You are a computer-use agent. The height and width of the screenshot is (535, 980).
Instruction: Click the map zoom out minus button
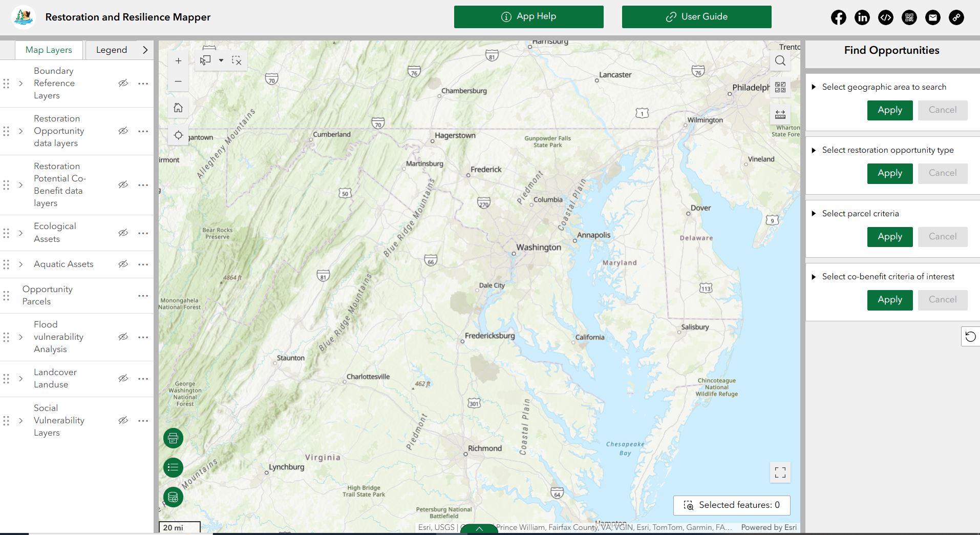coord(178,81)
